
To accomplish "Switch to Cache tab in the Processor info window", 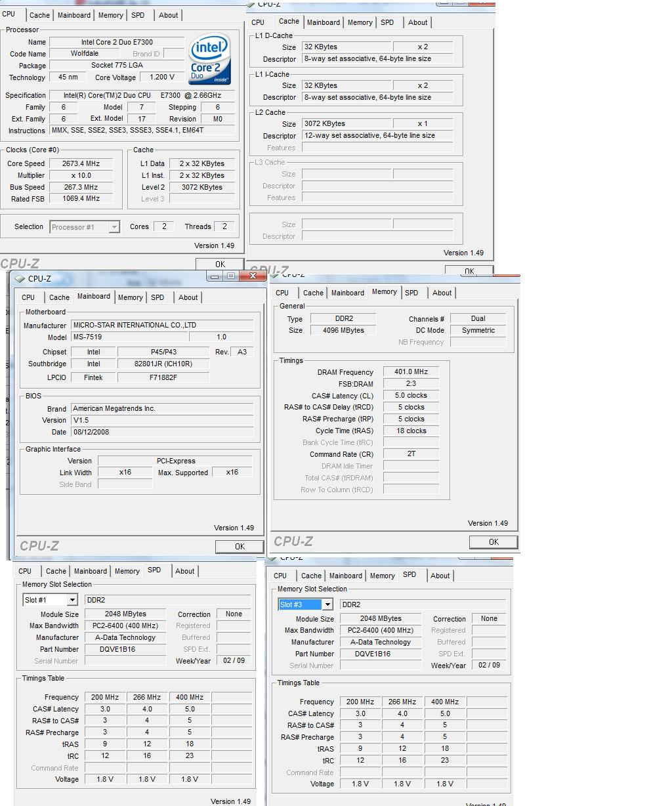I will pyautogui.click(x=39, y=15).
